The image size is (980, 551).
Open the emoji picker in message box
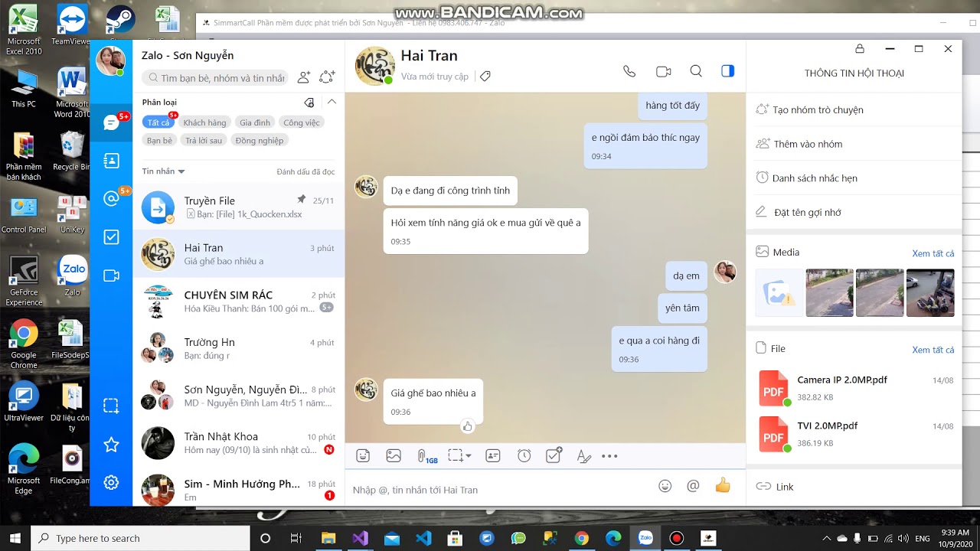pyautogui.click(x=665, y=486)
